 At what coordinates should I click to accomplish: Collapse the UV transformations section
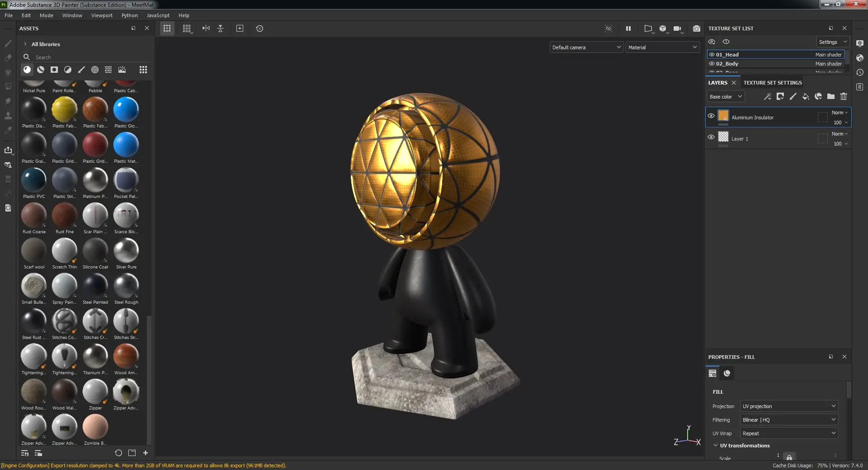716,445
